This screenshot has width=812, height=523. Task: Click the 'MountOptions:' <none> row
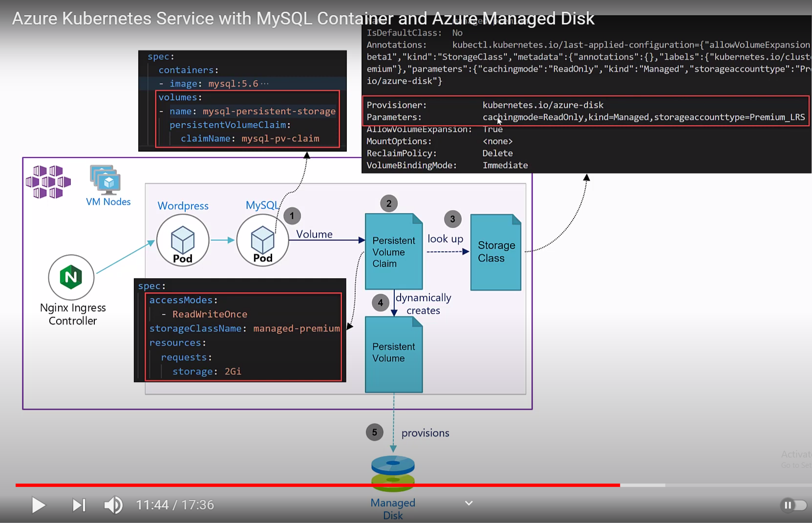[440, 141]
